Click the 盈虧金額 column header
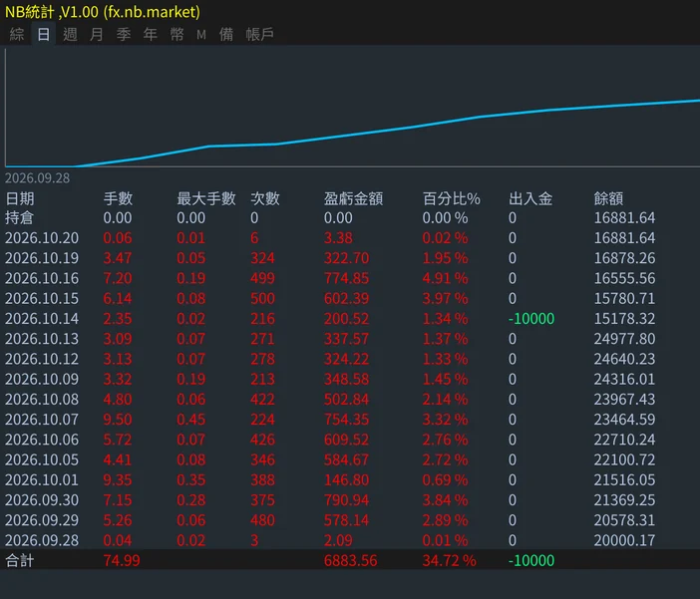 (x=353, y=198)
